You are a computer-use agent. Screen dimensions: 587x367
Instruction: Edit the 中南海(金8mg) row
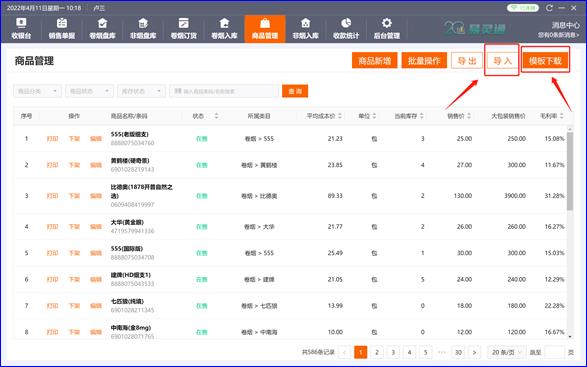pos(96,332)
